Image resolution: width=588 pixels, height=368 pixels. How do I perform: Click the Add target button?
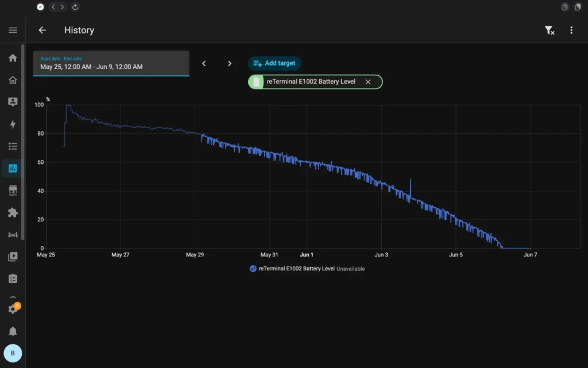tap(274, 63)
